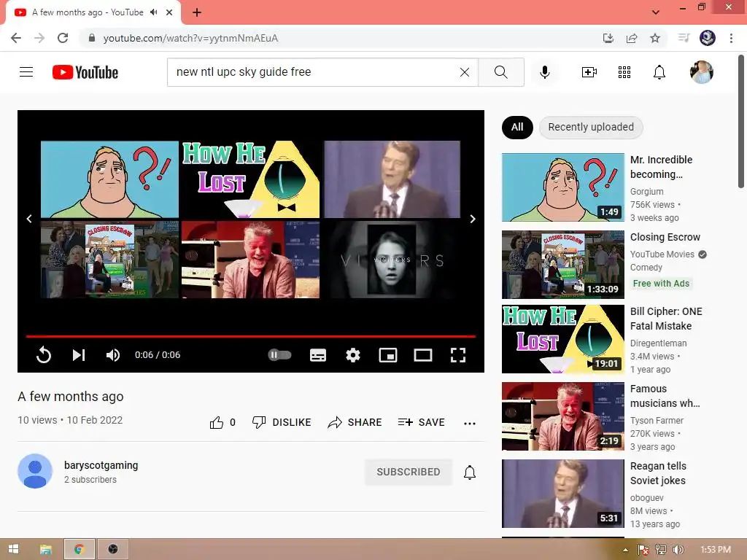Share this page from the address bar
The height and width of the screenshot is (560, 747).
(632, 38)
